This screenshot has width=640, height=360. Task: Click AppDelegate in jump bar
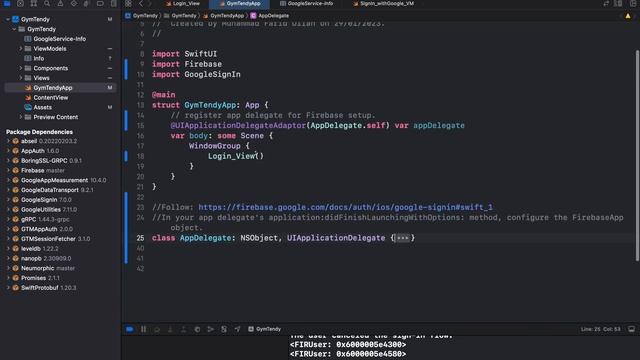(270, 16)
